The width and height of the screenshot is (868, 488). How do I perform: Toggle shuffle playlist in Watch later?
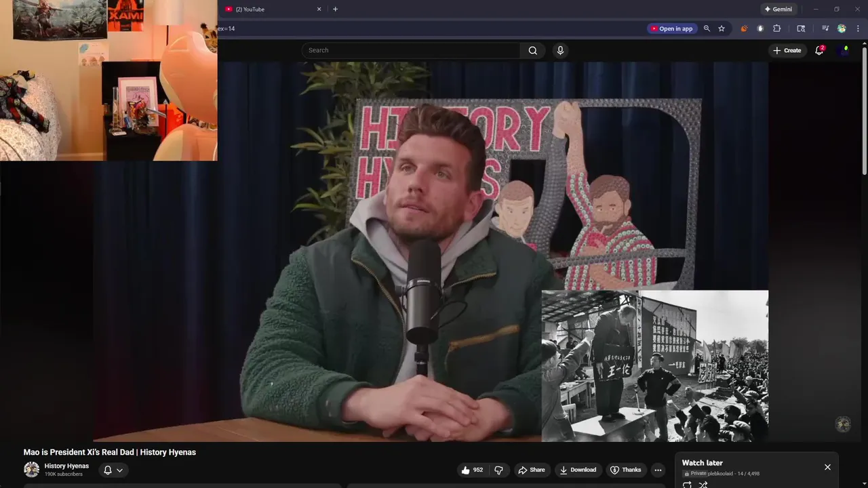(703, 484)
